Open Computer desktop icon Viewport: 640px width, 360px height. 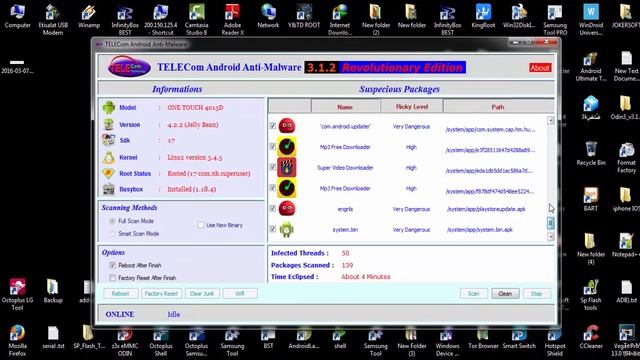click(18, 16)
